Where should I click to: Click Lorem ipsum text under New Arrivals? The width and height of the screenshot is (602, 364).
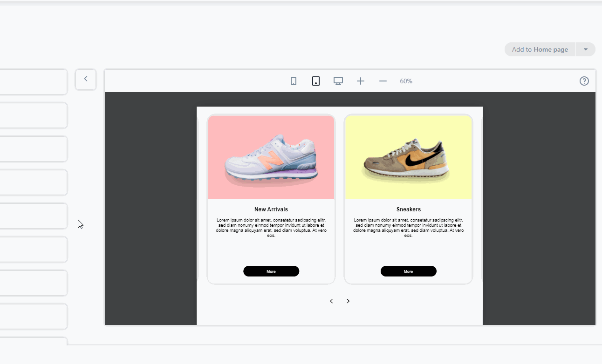(271, 228)
